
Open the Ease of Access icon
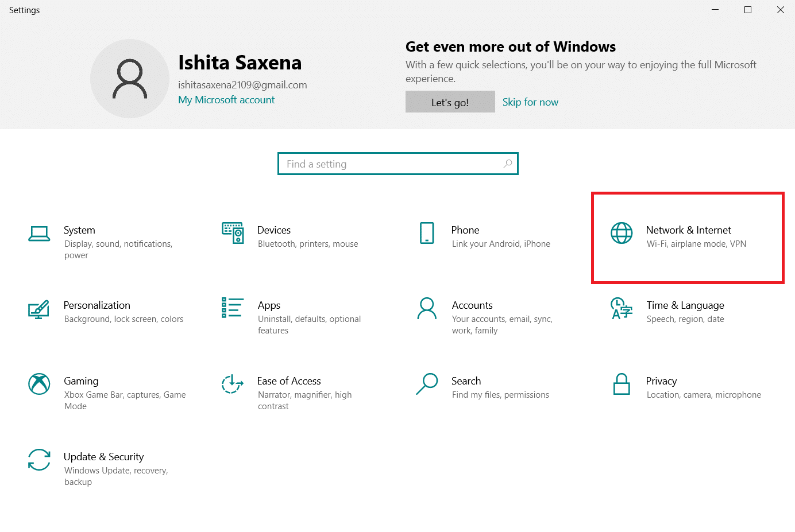(x=233, y=384)
